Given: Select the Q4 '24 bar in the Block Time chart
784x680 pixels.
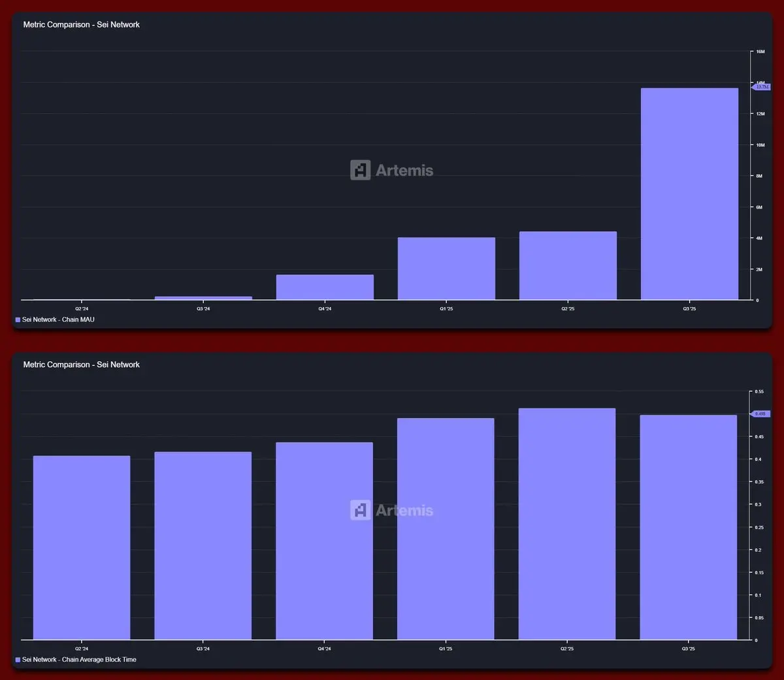Looking at the screenshot, I should tap(324, 541).
